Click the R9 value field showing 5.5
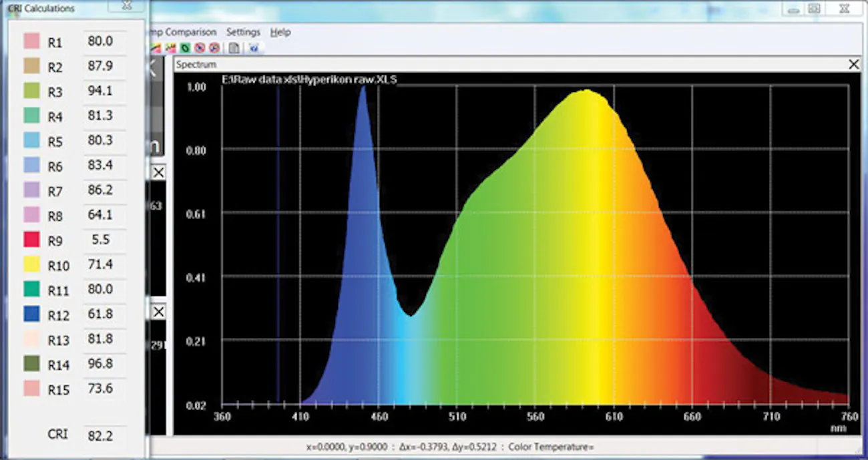 tap(104, 240)
